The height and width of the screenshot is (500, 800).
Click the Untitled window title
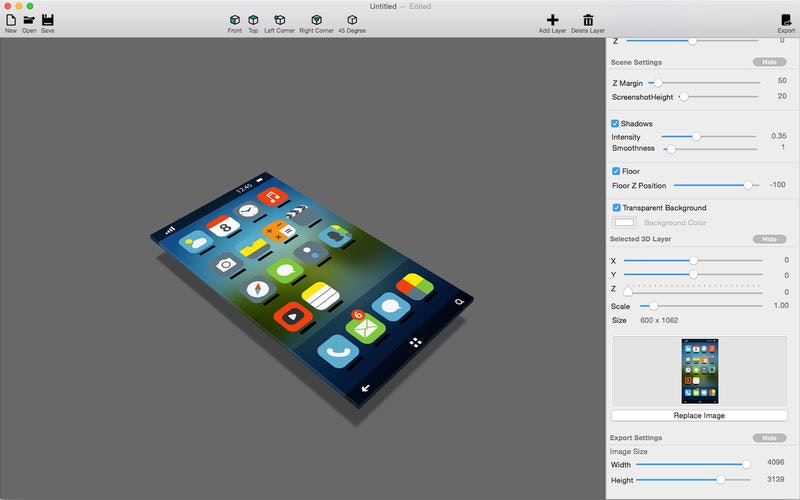coord(383,6)
